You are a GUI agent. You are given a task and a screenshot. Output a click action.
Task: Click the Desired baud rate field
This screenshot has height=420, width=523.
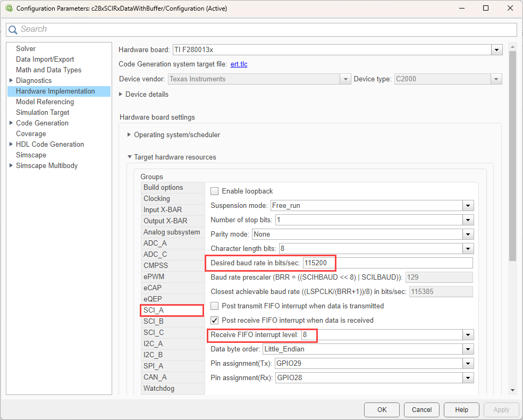coord(387,263)
